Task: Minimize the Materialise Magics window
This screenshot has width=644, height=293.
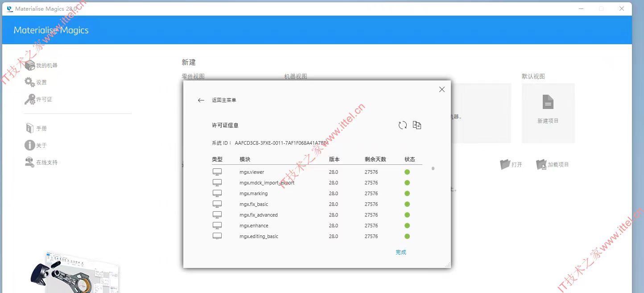Action: (x=581, y=8)
